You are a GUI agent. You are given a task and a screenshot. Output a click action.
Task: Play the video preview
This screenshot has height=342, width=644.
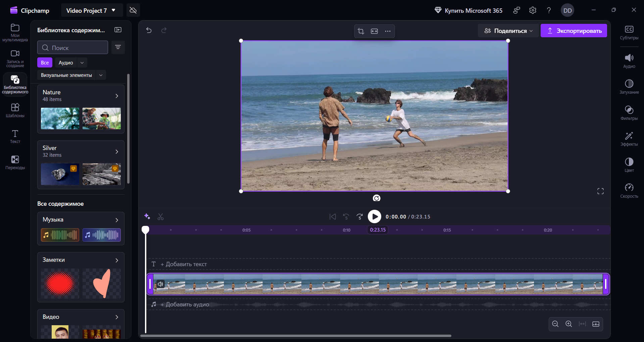(375, 216)
